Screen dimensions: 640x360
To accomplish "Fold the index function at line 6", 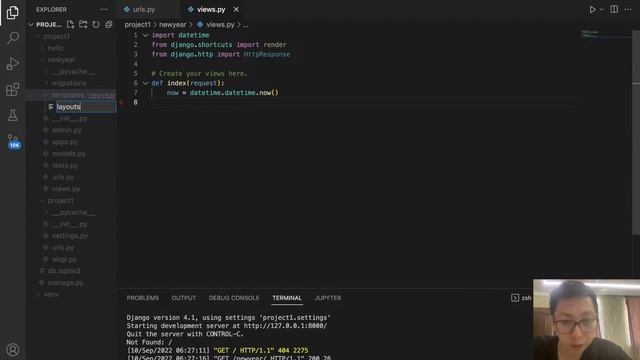I will pos(145,83).
